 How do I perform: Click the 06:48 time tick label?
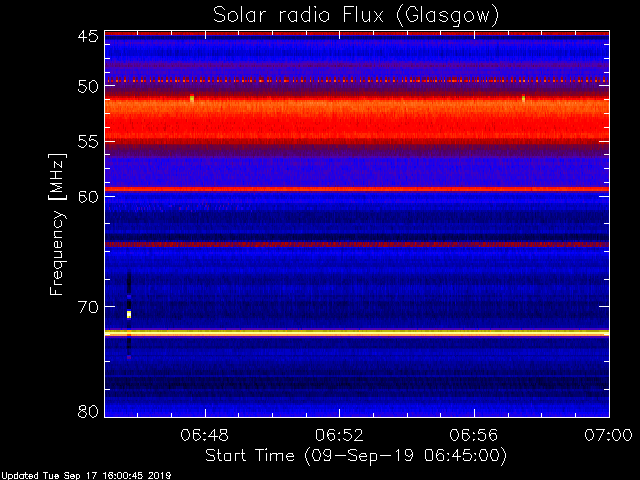[x=205, y=435]
